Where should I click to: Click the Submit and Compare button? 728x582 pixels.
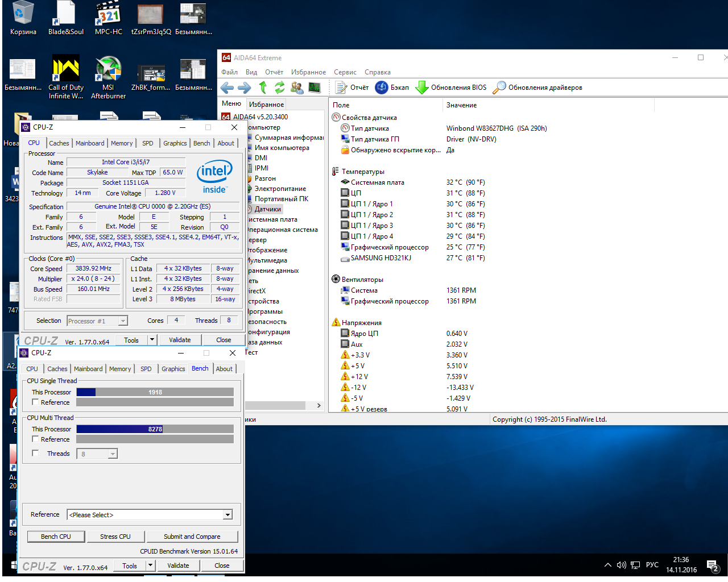pyautogui.click(x=192, y=537)
